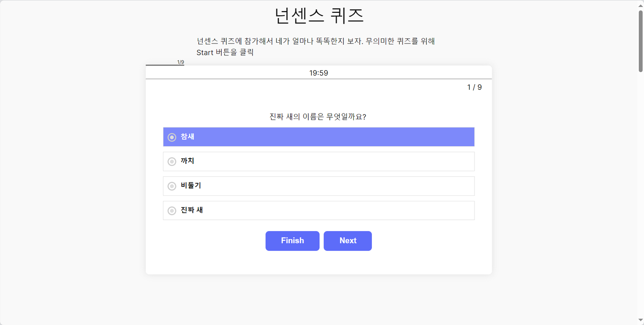The width and height of the screenshot is (644, 325).
Task: Click the 19:59 countdown timer
Action: coord(318,73)
